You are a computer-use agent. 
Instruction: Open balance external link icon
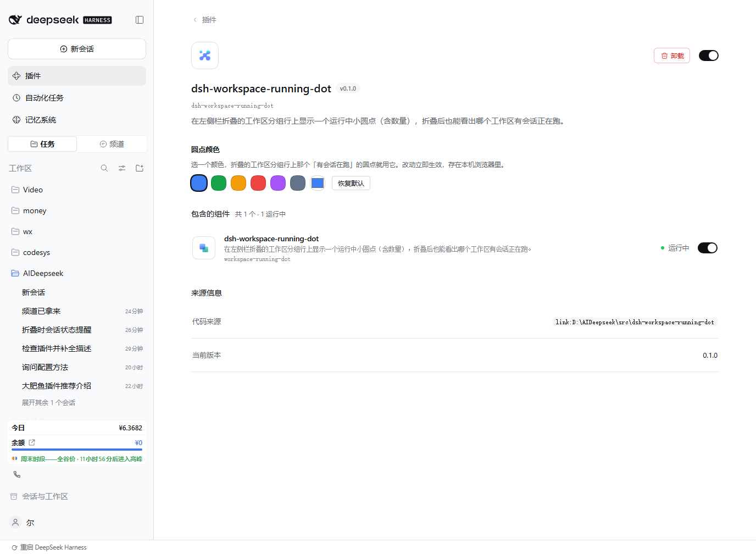pos(32,442)
